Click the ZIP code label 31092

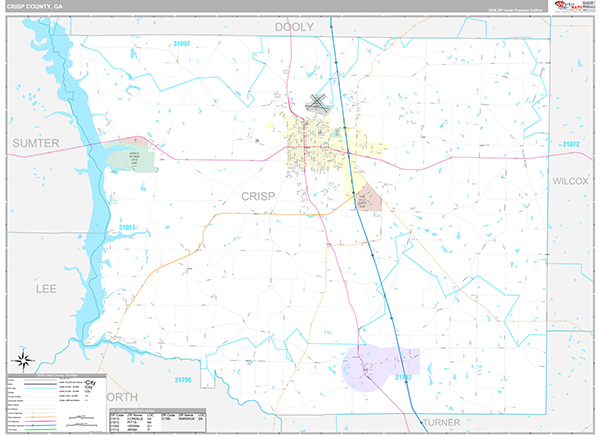181,44
